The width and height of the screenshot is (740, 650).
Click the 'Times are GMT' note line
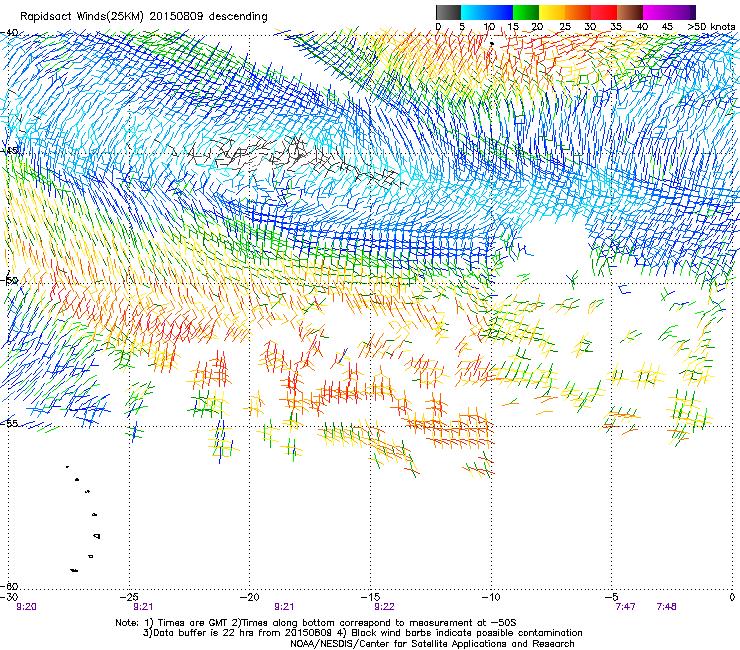coord(316,623)
